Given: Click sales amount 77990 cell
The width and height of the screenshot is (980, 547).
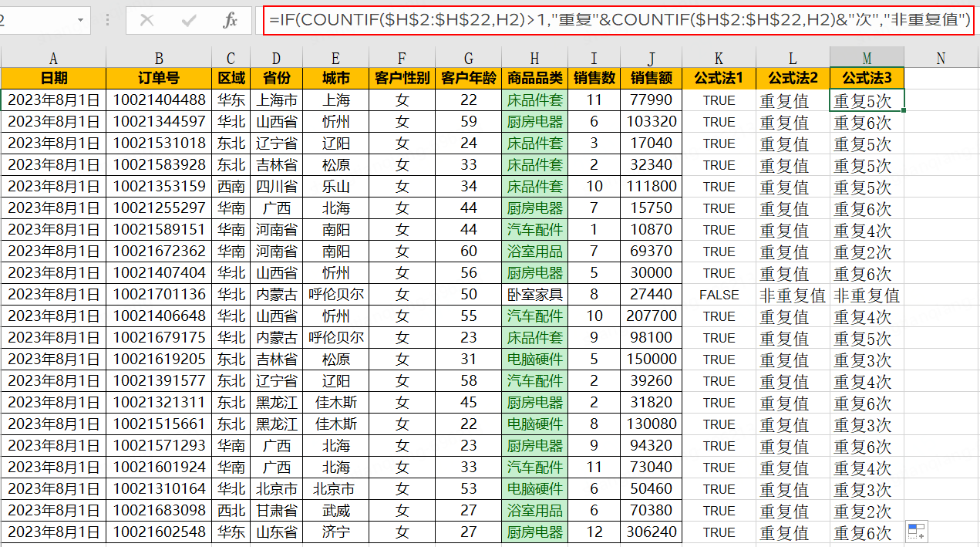Looking at the screenshot, I should click(651, 100).
